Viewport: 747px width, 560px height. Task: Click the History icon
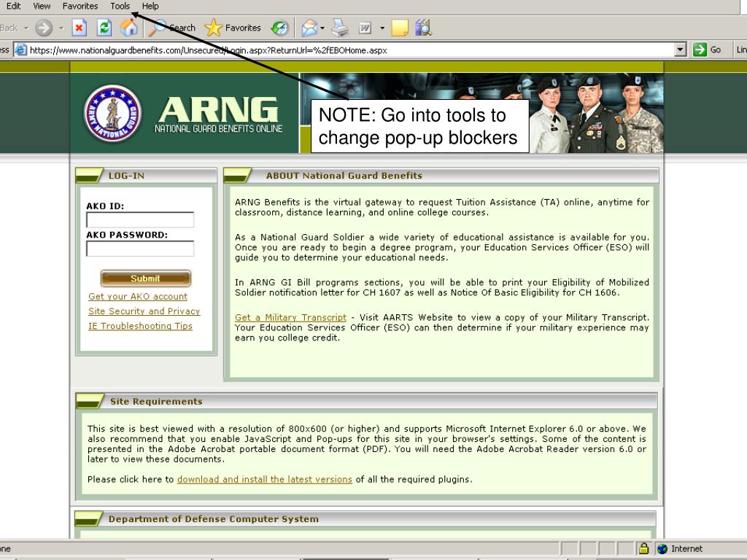(x=279, y=28)
